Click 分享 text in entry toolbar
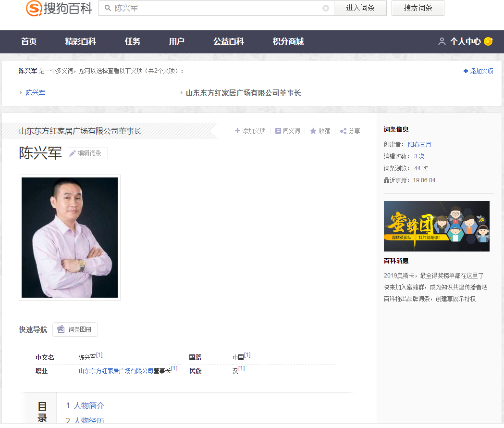 pos(354,131)
